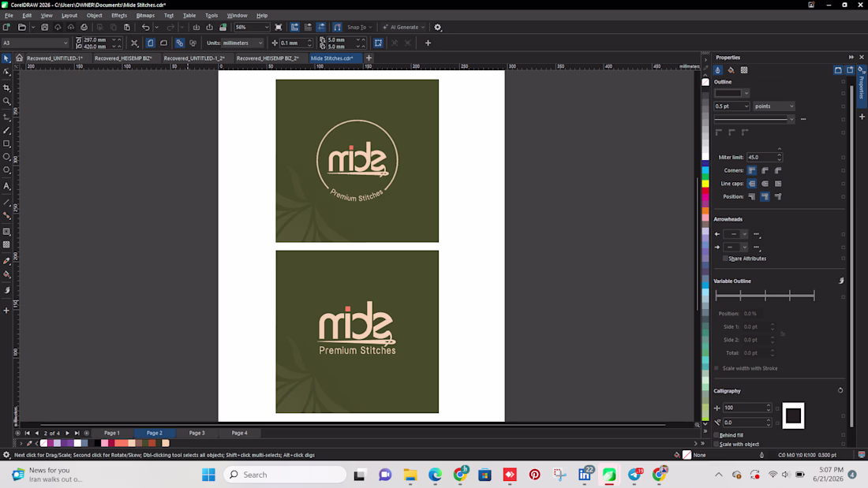Screen dimensions: 868x488
Task: Open the Bitmaps menu
Action: point(145,16)
